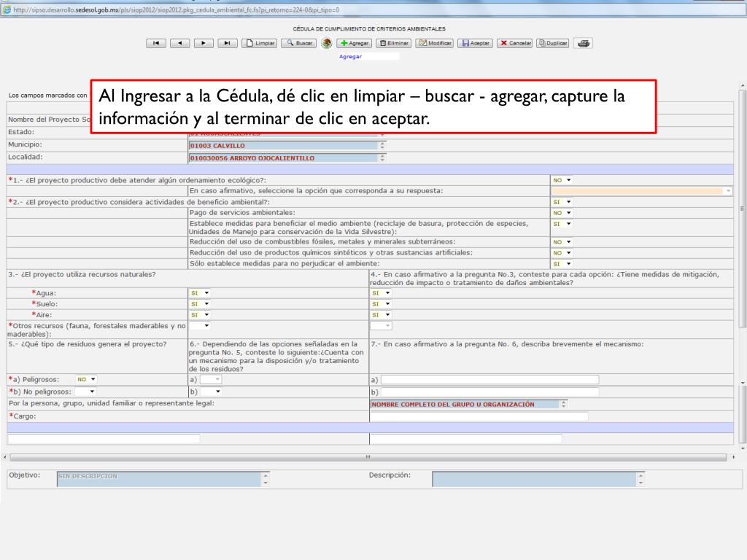The width and height of the screenshot is (747, 560).
Task: Click the Cargo text input field
Action: tap(479, 416)
